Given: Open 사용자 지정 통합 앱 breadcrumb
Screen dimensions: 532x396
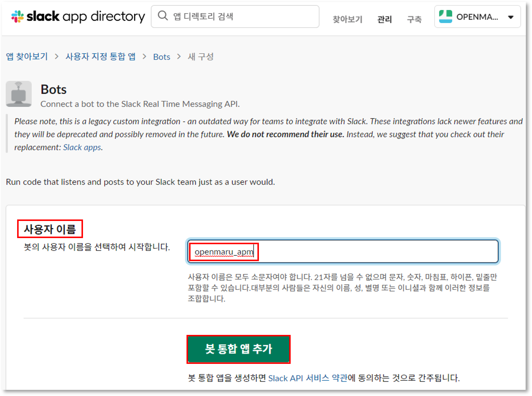Looking at the screenshot, I should [x=100, y=57].
